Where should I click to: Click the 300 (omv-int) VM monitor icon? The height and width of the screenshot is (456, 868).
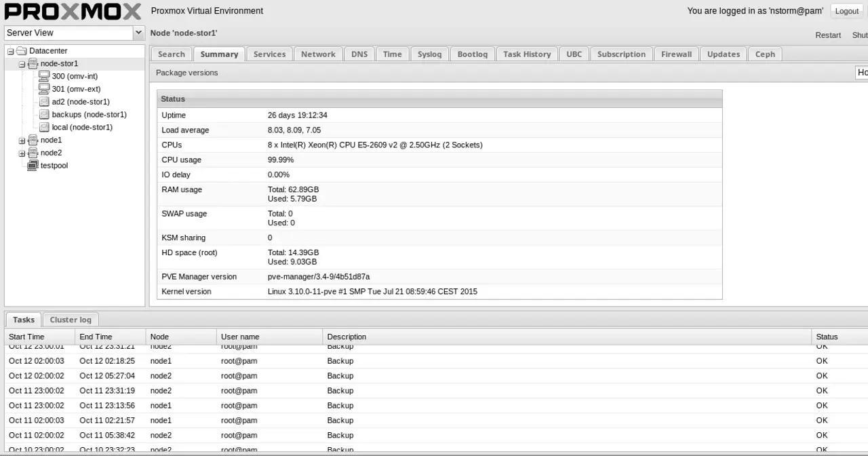pos(44,76)
